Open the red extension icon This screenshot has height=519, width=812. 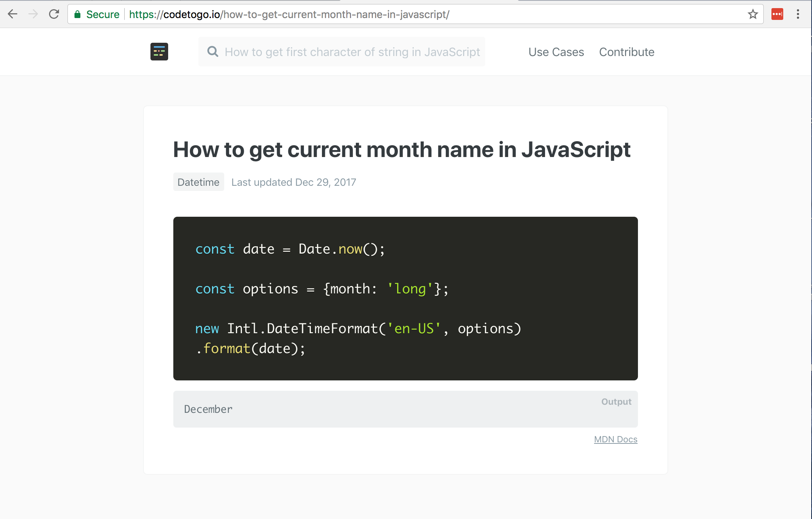click(777, 14)
